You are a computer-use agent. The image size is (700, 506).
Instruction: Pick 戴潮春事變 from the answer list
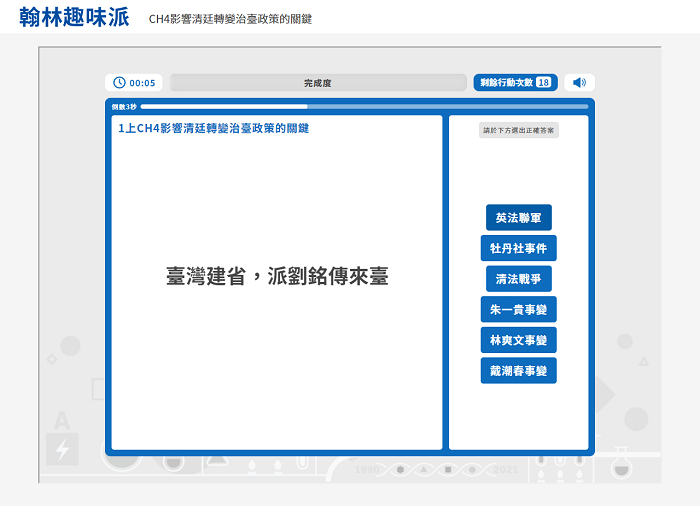pos(518,371)
